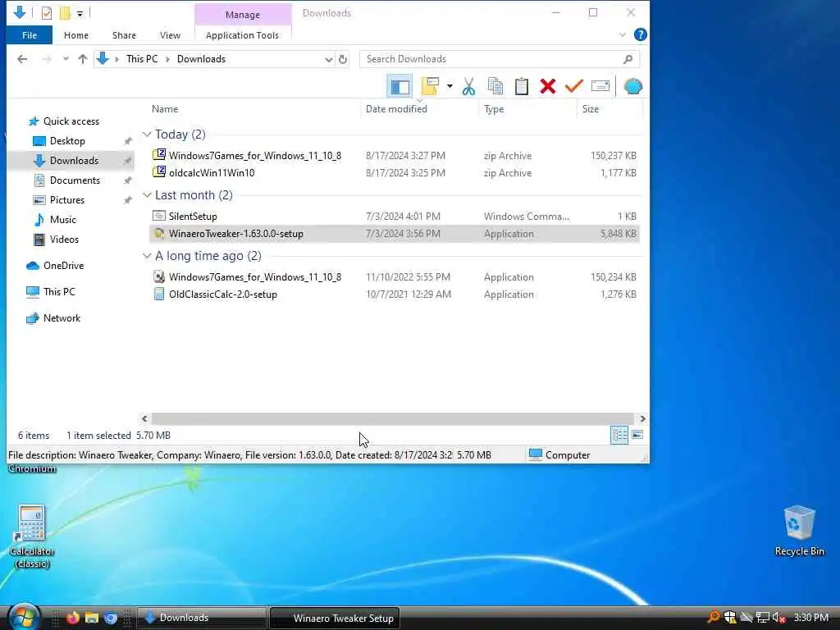This screenshot has width=840, height=630.
Task: Open Quick access in navigation pane
Action: coord(71,121)
